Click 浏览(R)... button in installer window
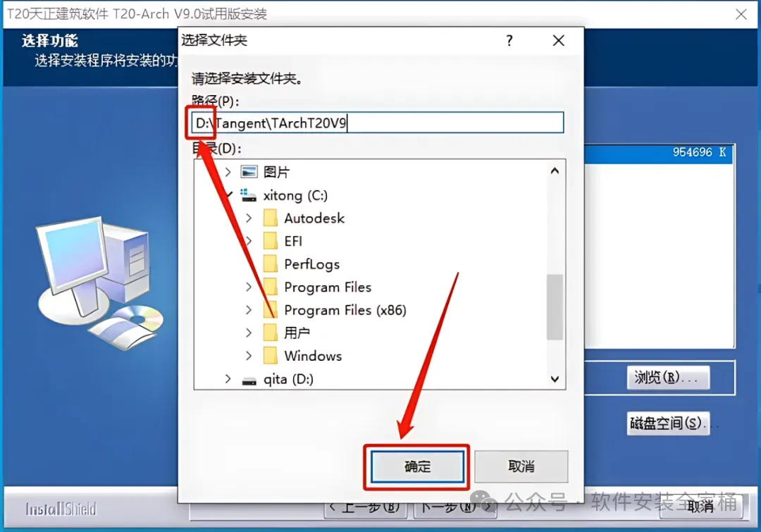761x532 pixels. pyautogui.click(x=668, y=377)
